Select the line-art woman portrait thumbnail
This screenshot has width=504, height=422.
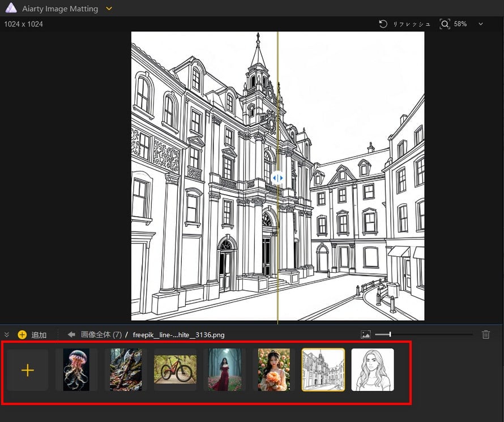372,370
